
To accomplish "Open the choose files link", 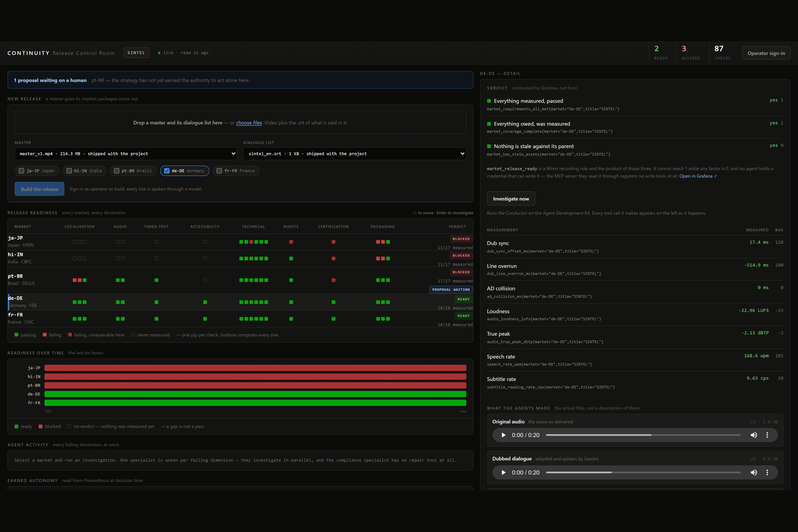I will [249, 123].
